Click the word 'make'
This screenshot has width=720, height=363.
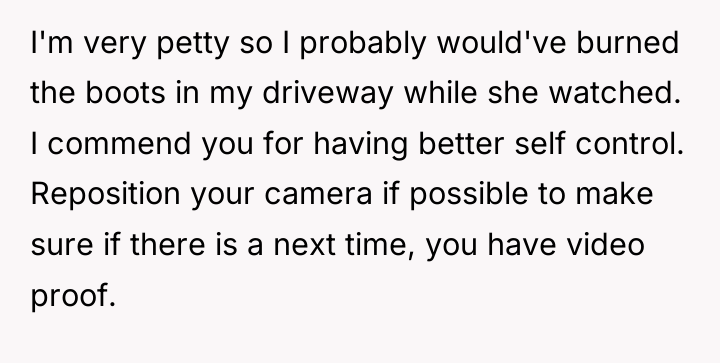[x=614, y=194]
